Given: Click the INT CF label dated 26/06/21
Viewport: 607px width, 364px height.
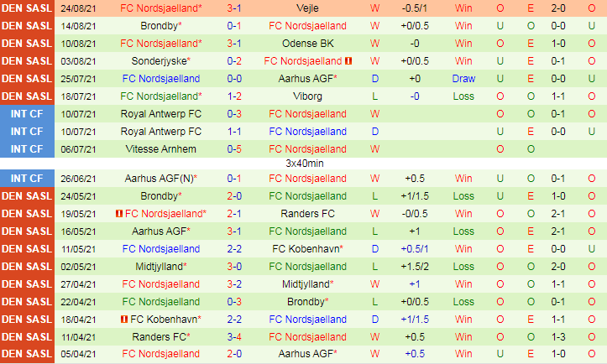Looking at the screenshot, I should click(27, 178).
